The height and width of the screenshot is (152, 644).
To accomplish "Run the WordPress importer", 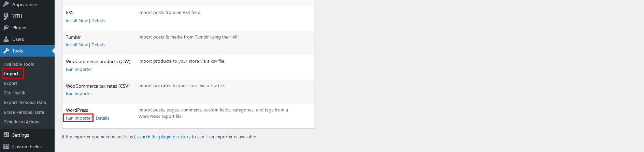I will pos(79,118).
